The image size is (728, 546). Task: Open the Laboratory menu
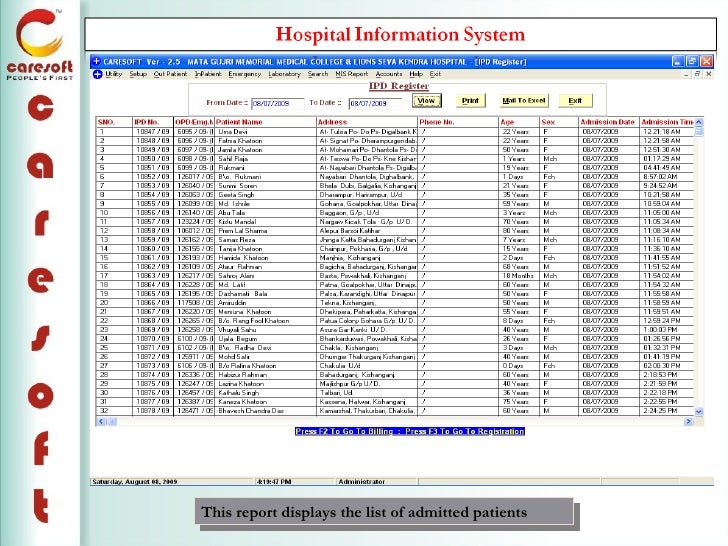pyautogui.click(x=285, y=74)
